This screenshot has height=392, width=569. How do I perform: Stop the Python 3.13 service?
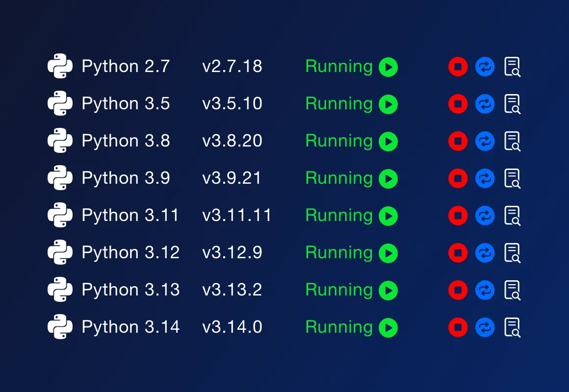point(458,290)
